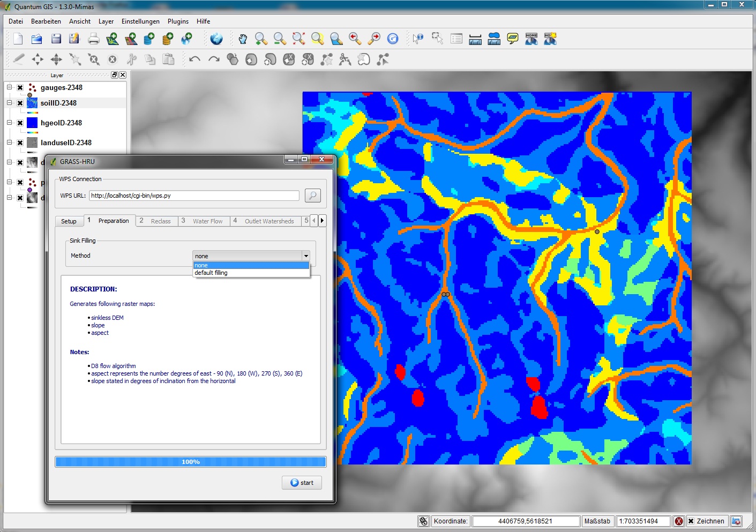
Task: Click the Refresh map icon
Action: [x=393, y=39]
